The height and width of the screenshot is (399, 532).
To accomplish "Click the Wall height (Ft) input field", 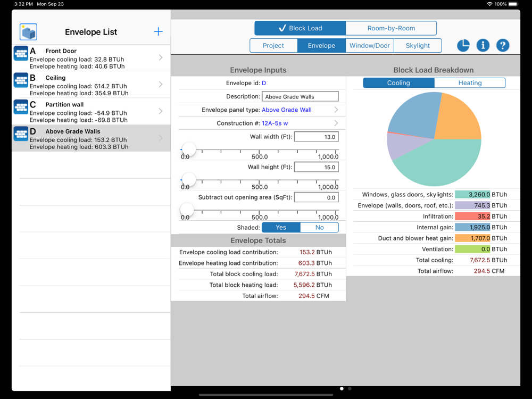I will point(317,167).
